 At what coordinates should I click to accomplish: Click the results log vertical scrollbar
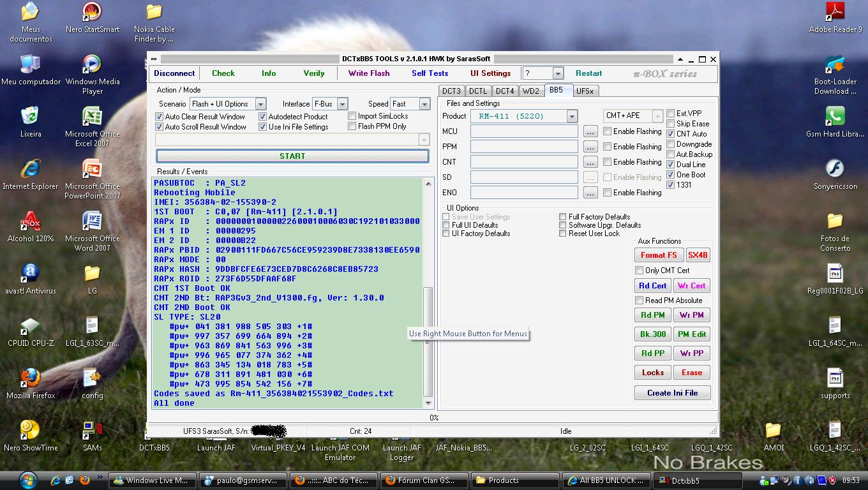click(428, 293)
